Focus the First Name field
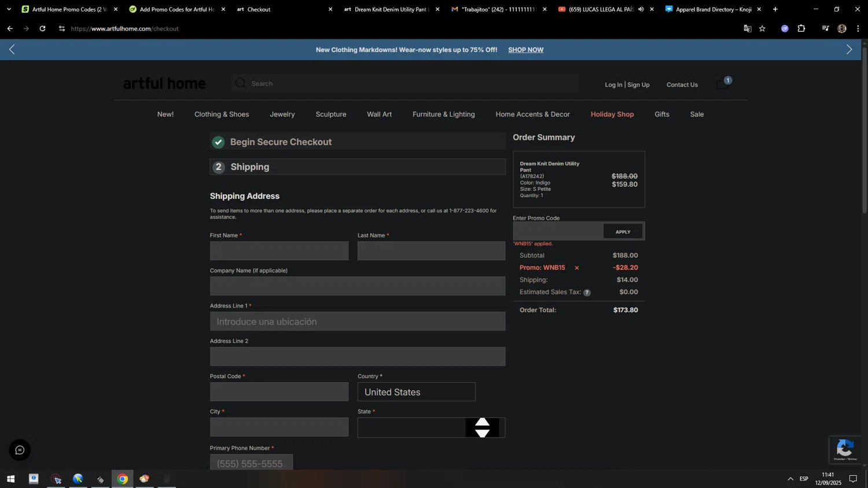Screen dimensions: 868x488 (x=279, y=251)
